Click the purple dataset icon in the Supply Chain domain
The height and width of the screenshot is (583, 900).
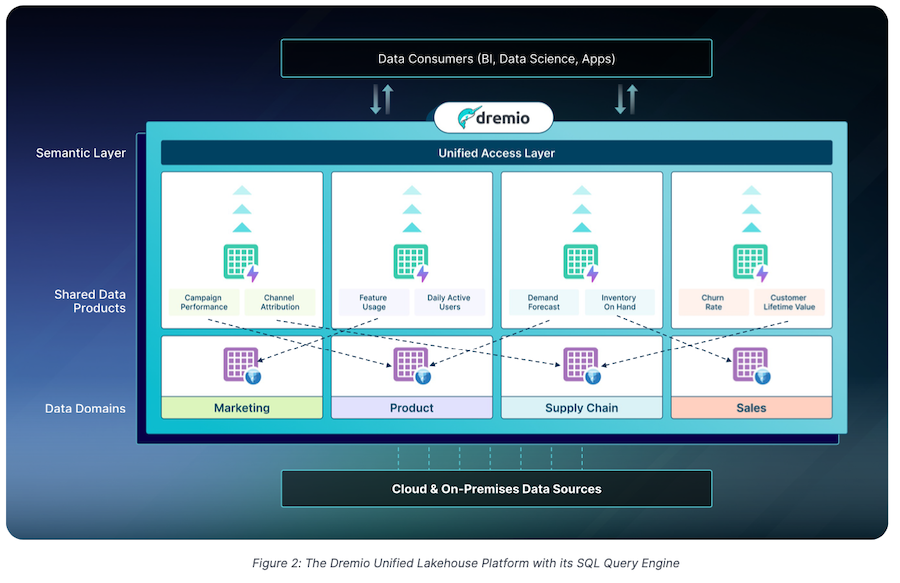point(581,366)
